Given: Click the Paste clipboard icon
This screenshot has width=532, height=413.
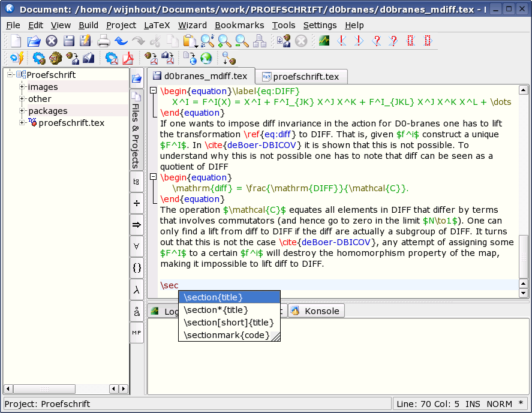Looking at the screenshot, I should coord(189,41).
